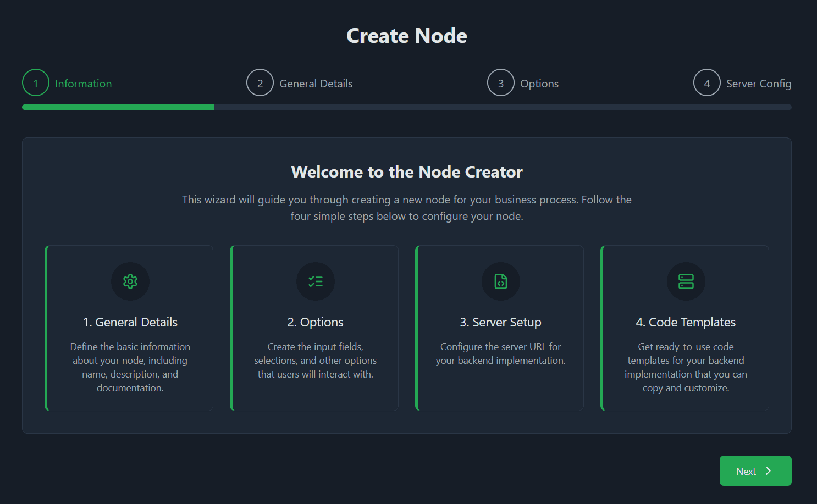Click the "Define the basic information" description
Screen dimensions: 817x504
click(130, 367)
